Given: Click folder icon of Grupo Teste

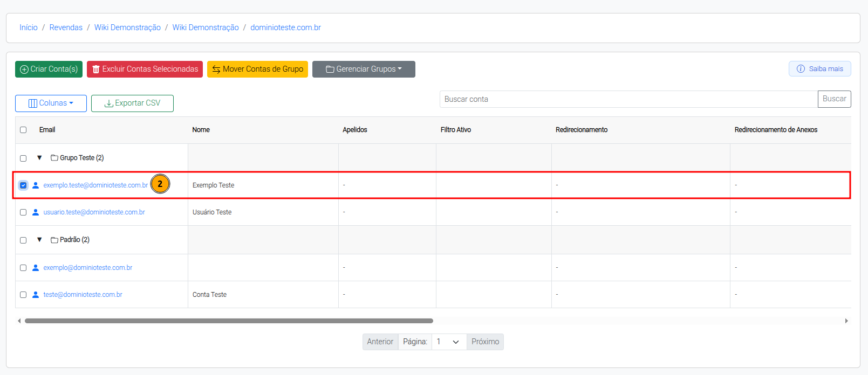Looking at the screenshot, I should 54,158.
